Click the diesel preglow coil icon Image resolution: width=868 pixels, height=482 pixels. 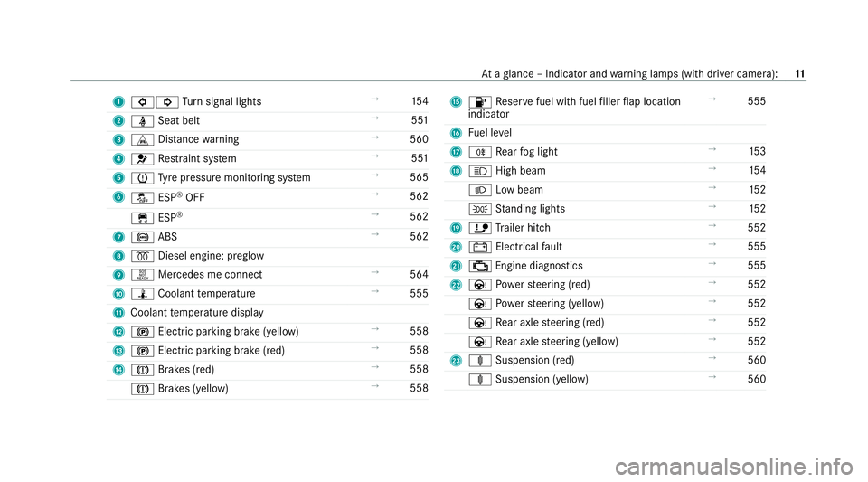tap(142, 256)
